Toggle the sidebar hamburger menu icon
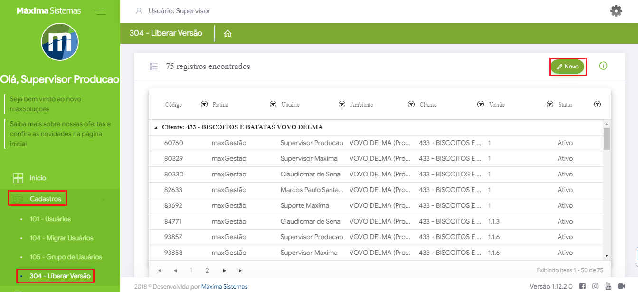The image size is (644, 292). point(100,11)
